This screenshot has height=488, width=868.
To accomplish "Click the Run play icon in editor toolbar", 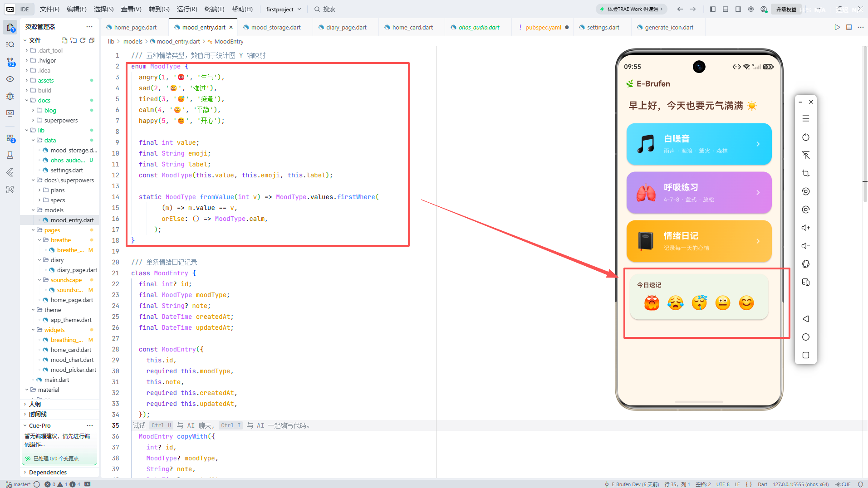I will (x=837, y=27).
